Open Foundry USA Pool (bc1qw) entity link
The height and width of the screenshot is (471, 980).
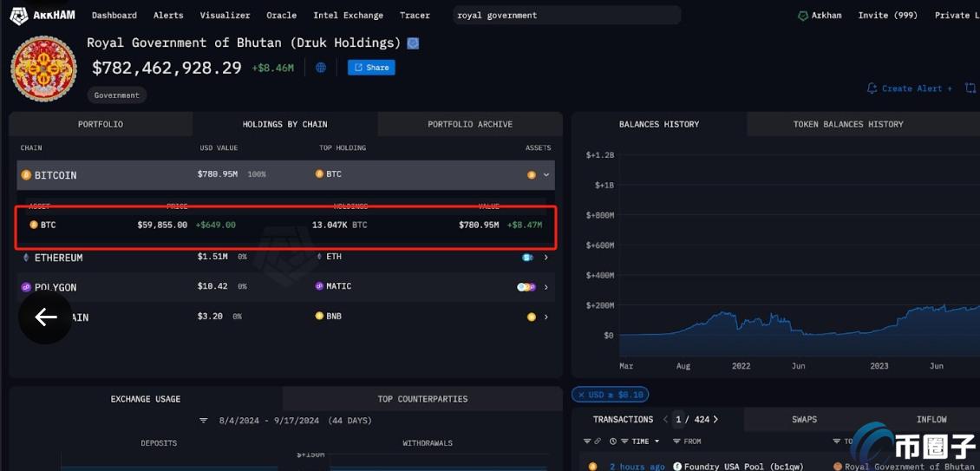[744, 466]
